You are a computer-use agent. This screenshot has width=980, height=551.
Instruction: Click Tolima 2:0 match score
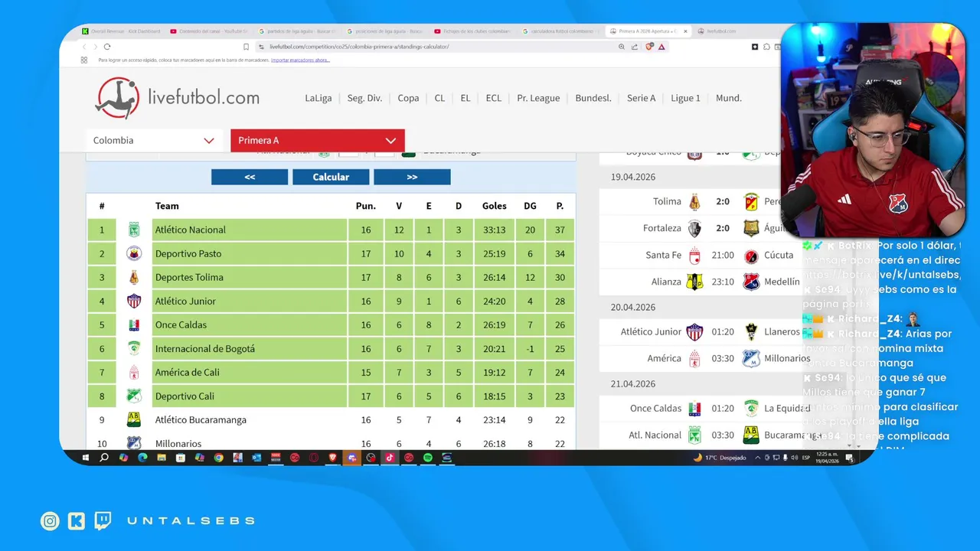click(723, 202)
